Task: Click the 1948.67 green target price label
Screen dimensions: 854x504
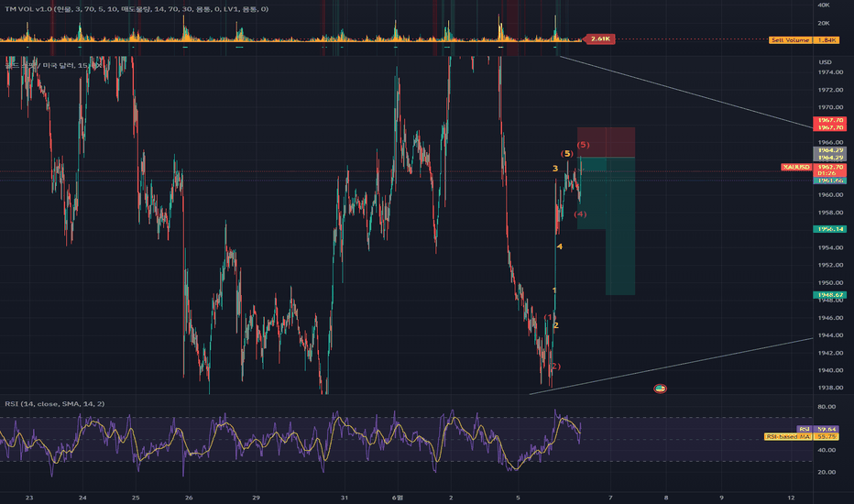Action: [829, 295]
